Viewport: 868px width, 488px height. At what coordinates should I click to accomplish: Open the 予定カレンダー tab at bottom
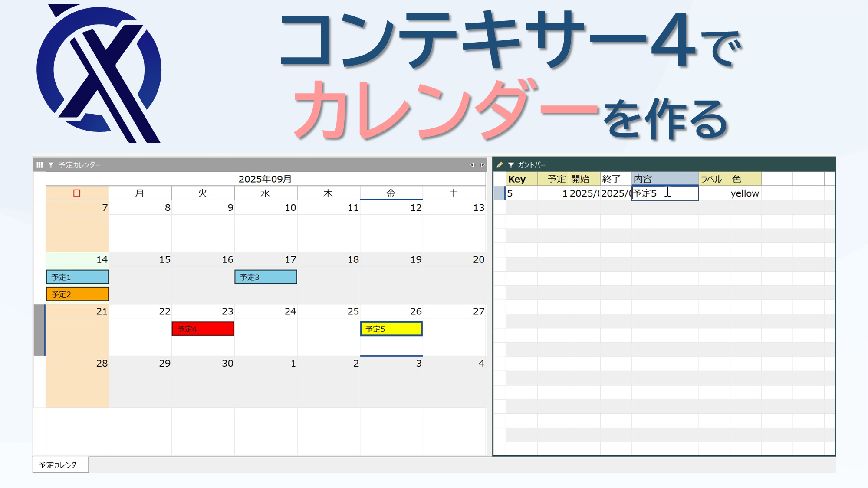click(x=60, y=465)
